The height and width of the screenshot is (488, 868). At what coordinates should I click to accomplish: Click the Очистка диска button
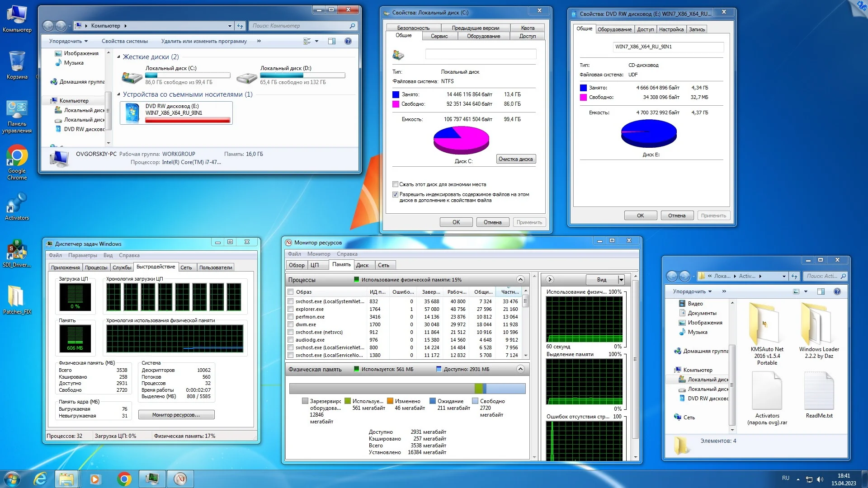(516, 159)
